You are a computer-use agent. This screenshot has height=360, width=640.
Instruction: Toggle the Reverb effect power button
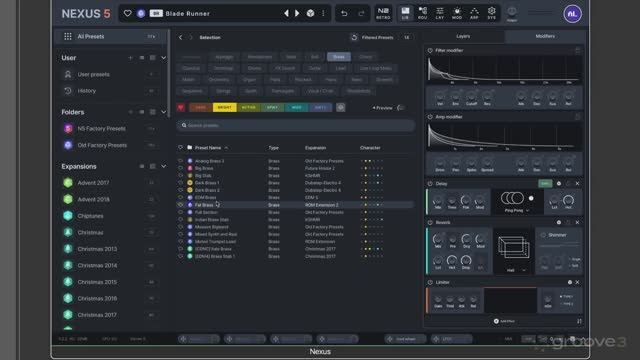tap(430, 222)
